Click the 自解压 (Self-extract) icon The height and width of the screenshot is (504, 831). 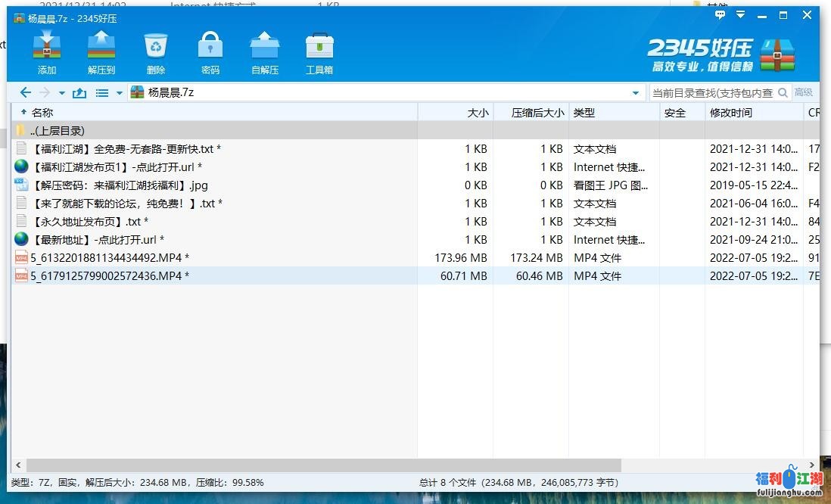coord(264,52)
